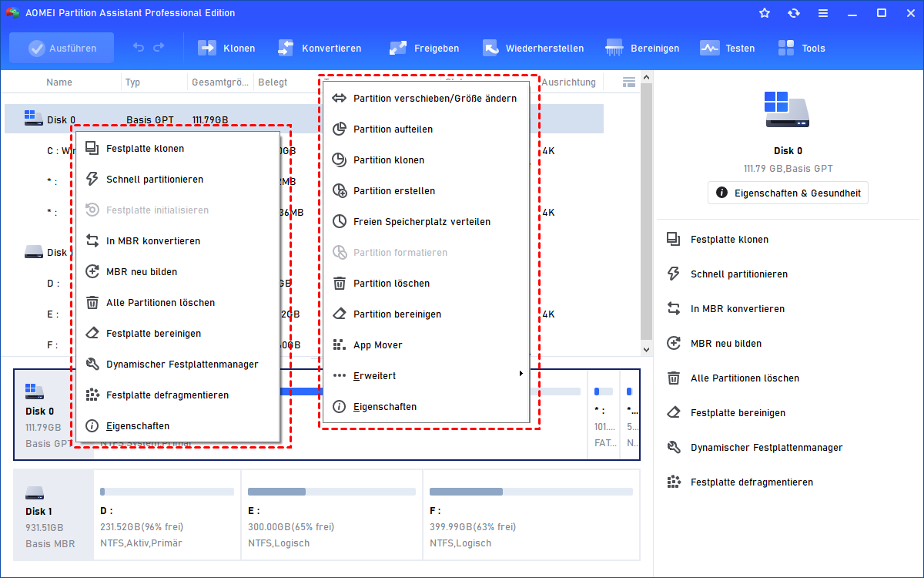
Task: Click scroll up arrow of partition list
Action: [647, 76]
